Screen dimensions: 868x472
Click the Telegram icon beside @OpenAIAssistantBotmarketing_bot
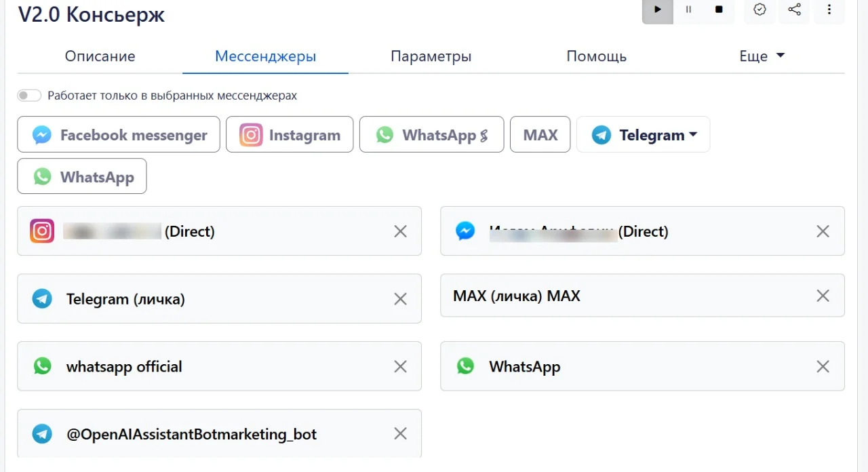[42, 433]
